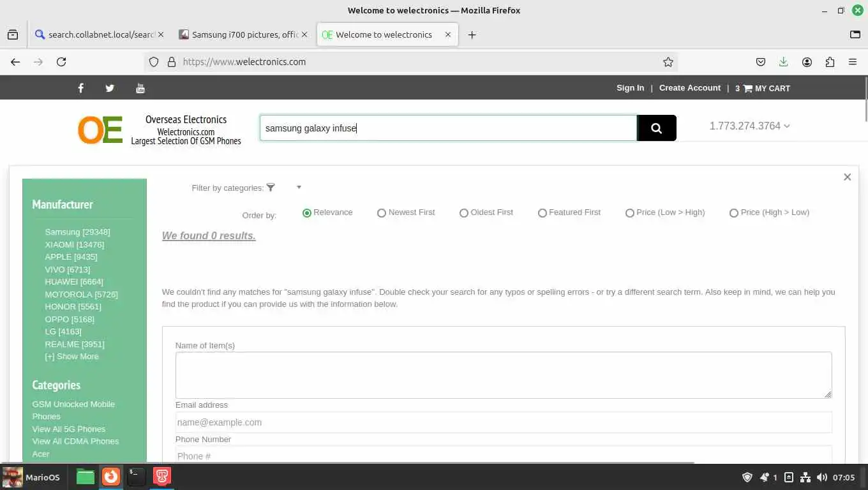
Task: Select Relevance sort option
Action: (x=307, y=213)
